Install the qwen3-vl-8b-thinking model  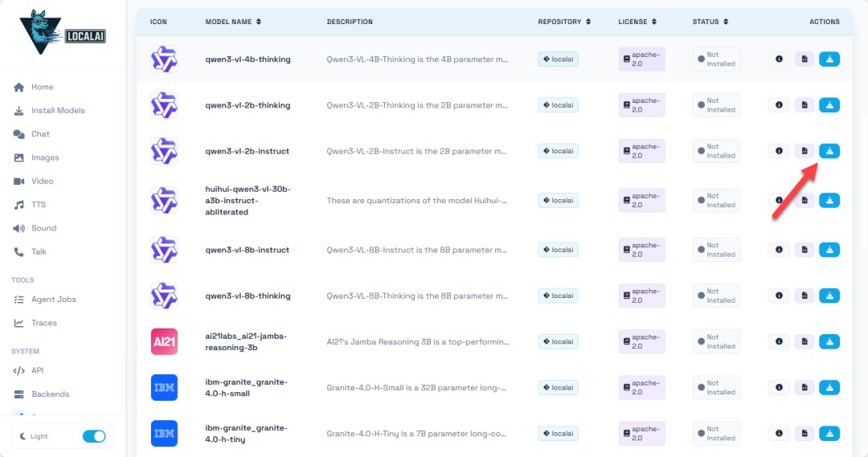829,296
